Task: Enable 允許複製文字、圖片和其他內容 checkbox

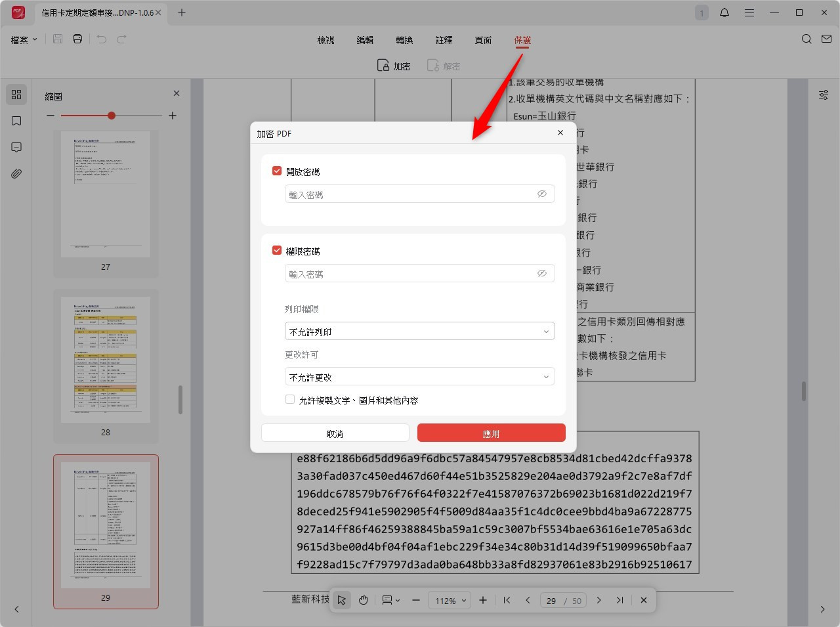Action: pos(290,399)
